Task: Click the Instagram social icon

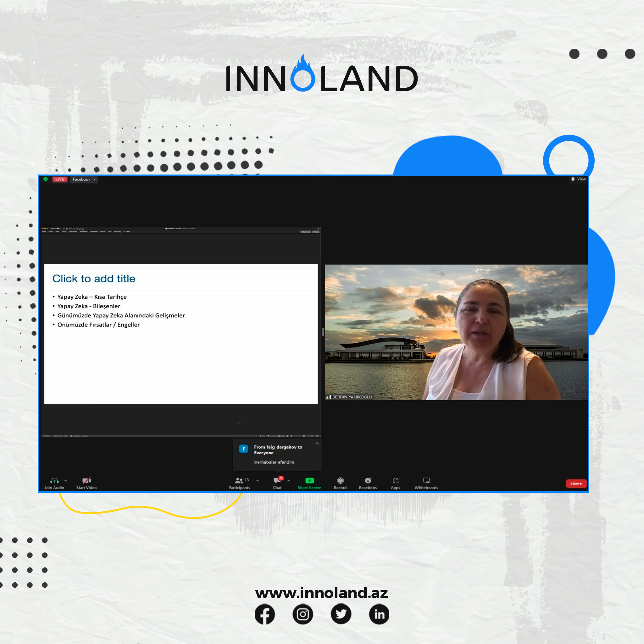Action: pyautogui.click(x=303, y=614)
